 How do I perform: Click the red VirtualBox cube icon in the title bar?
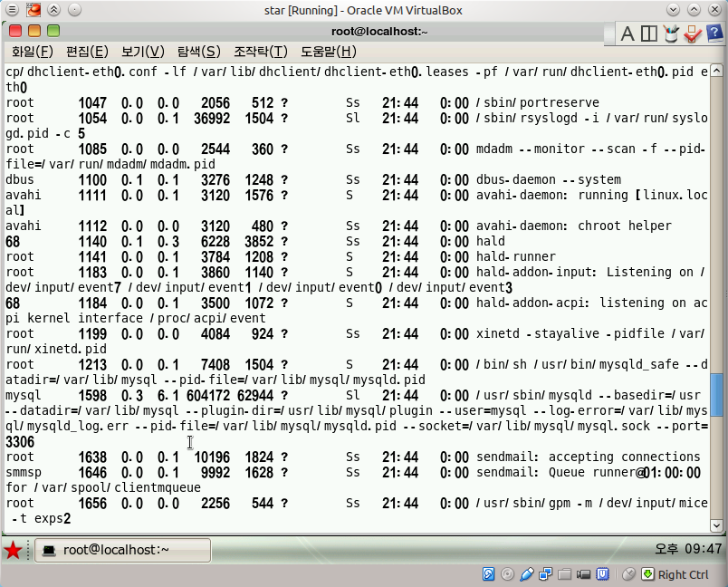(34, 9)
